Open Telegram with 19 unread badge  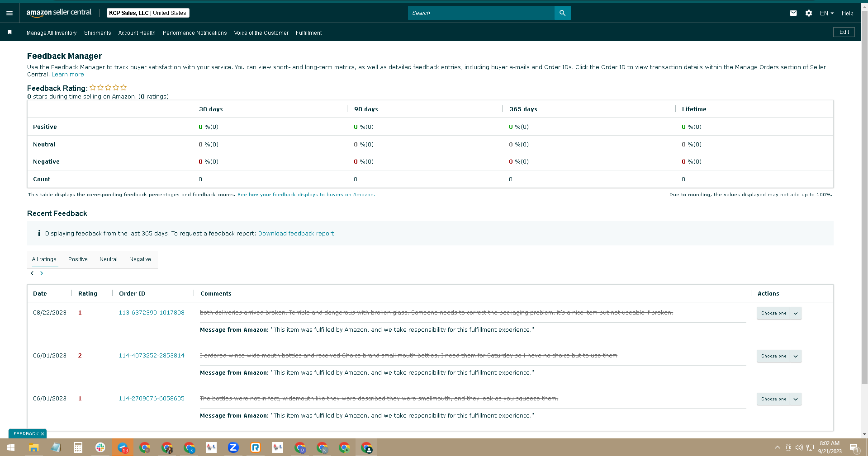pos(123,447)
